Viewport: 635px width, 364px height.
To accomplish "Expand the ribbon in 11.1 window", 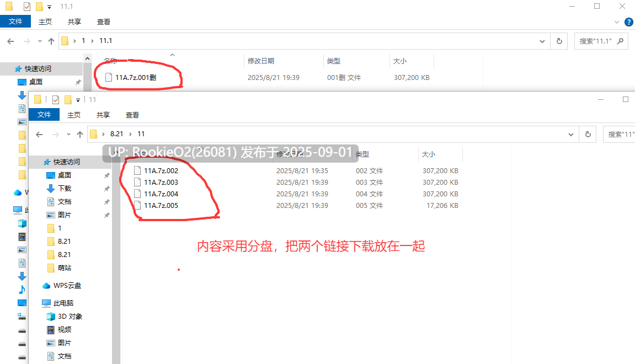I will click(x=617, y=22).
